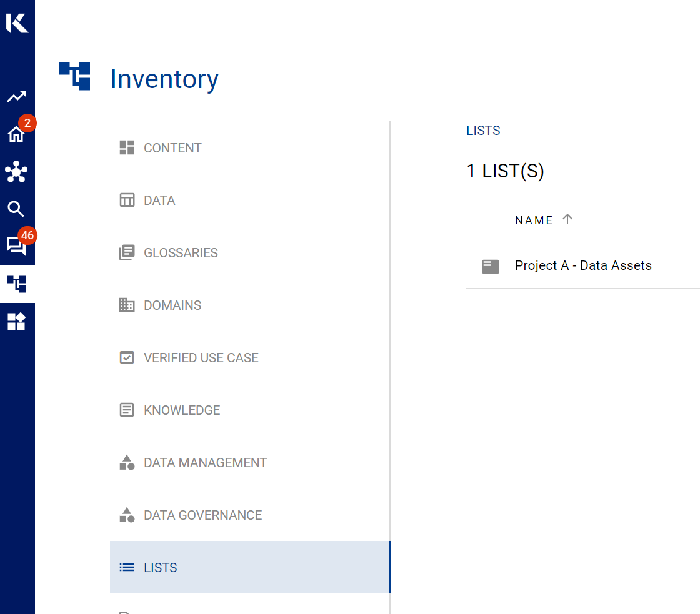Click the list card icon beside Project A
Viewport: 700px width, 614px height.
tap(491, 265)
